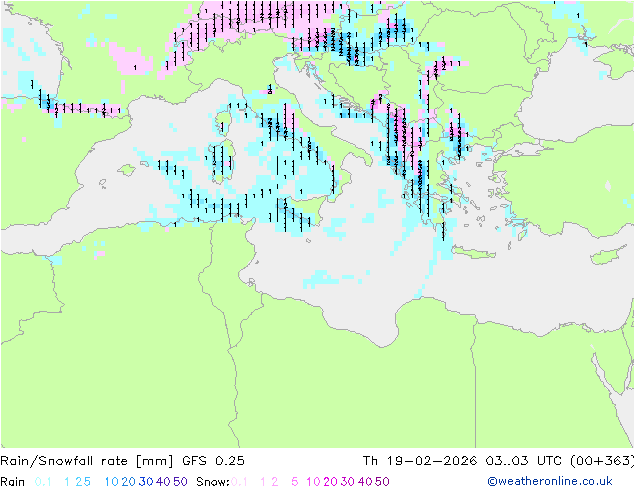The width and height of the screenshot is (634, 490).
Task: Pick the blue Rain 10 legend value
Action: pos(111,482)
